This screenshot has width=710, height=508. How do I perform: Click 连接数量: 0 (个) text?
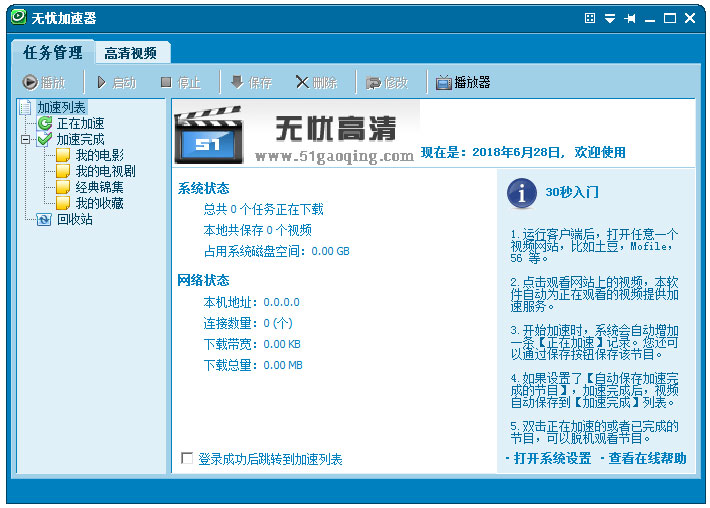[x=248, y=323]
